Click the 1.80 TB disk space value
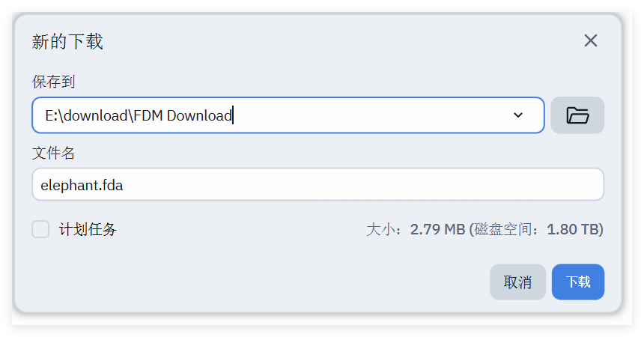Screen dimensions: 644x337 (x=573, y=229)
